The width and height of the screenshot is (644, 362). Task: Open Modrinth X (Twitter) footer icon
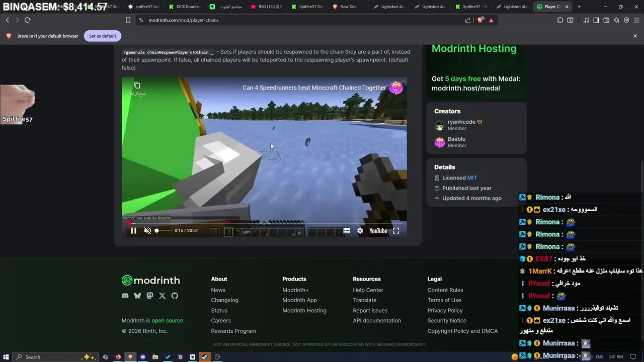[162, 296]
